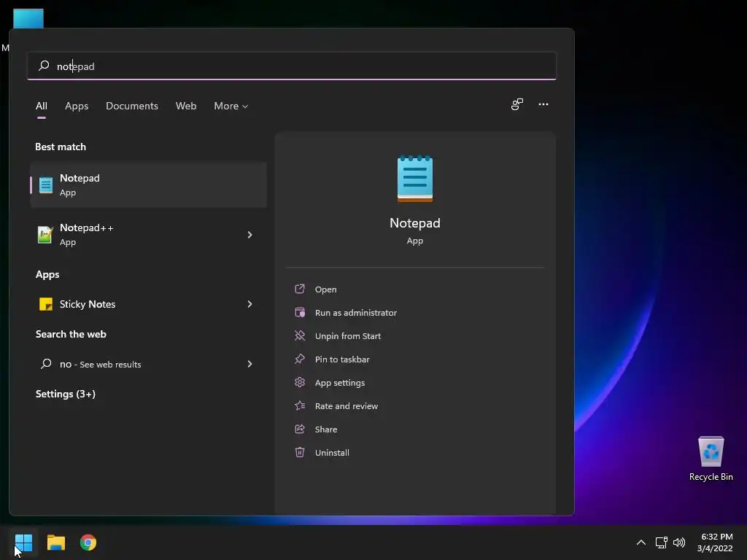Click the App settings gear icon
The width and height of the screenshot is (747, 560).
coord(300,382)
